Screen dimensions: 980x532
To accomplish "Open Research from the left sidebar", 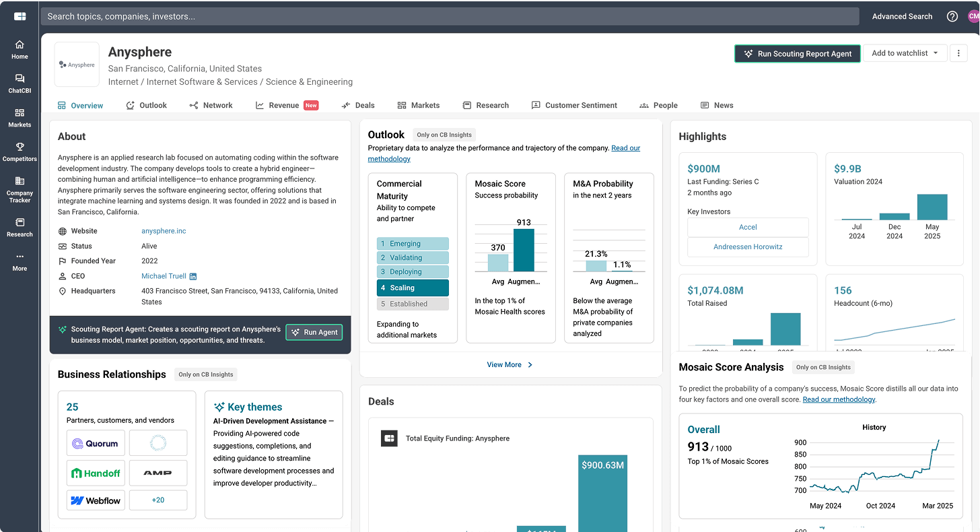I will tap(20, 229).
